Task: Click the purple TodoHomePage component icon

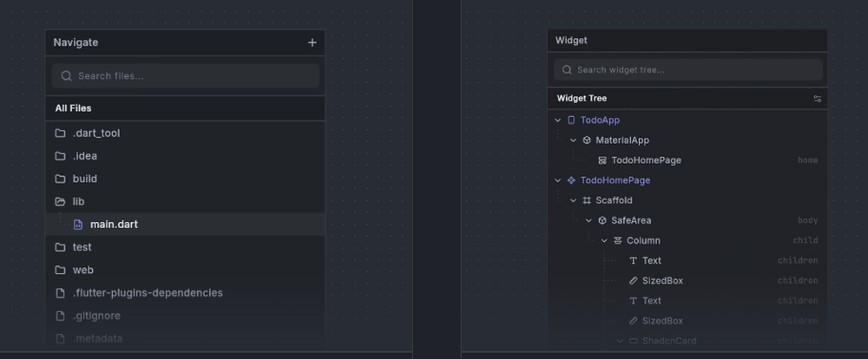Action: tap(571, 180)
